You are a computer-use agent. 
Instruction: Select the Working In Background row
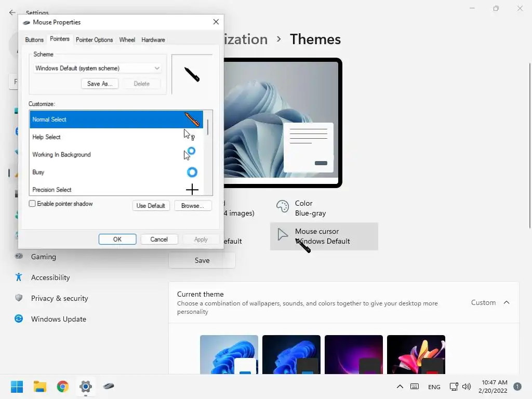point(116,155)
